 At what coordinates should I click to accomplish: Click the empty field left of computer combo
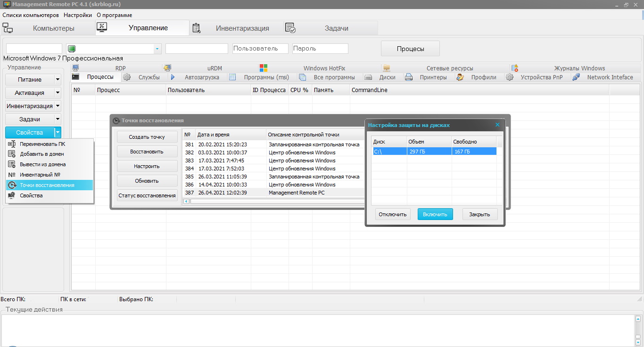click(x=34, y=49)
